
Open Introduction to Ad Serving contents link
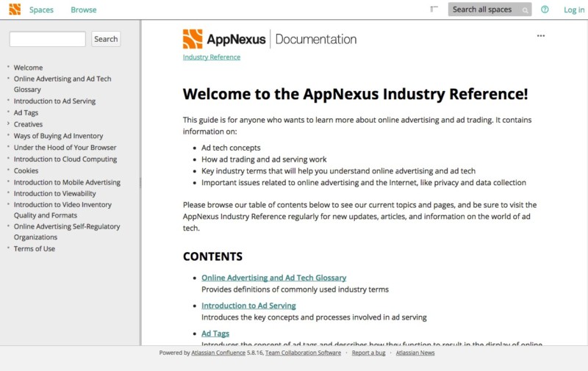pyautogui.click(x=248, y=306)
